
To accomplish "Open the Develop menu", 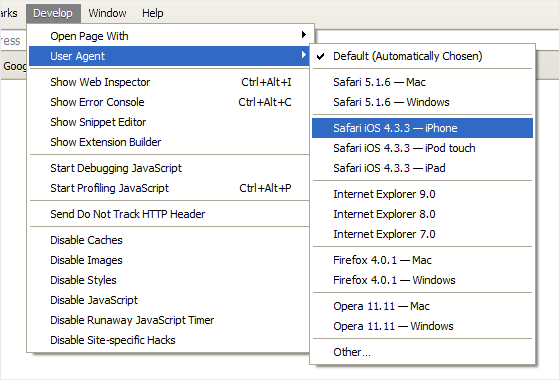I will click(53, 14).
